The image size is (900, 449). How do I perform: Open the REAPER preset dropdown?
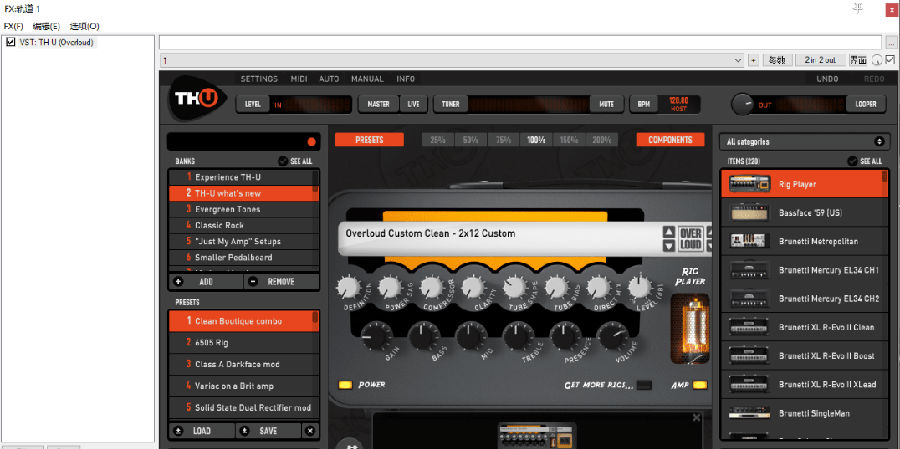[738, 60]
